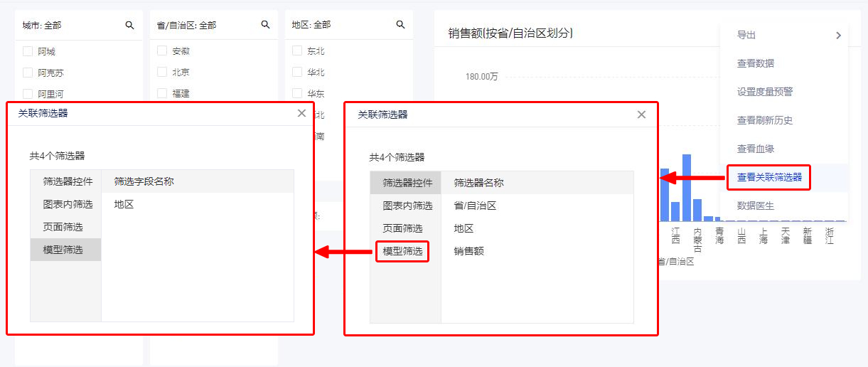Select 销售额 in the 筛选器名称 list

(x=468, y=251)
